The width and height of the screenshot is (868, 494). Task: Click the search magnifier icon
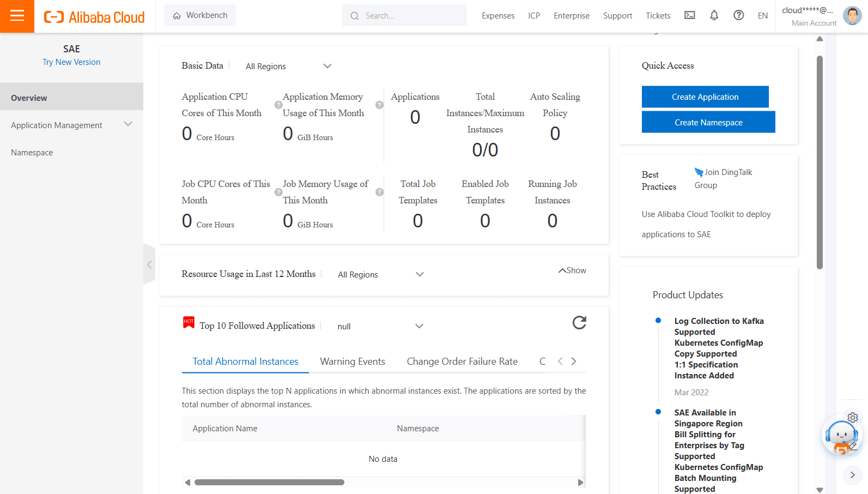[355, 16]
